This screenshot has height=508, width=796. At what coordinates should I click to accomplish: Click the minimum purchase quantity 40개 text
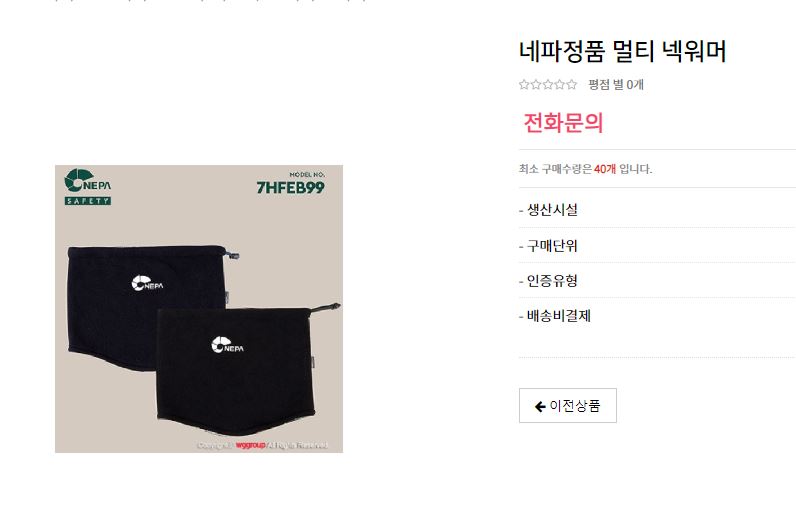point(605,169)
